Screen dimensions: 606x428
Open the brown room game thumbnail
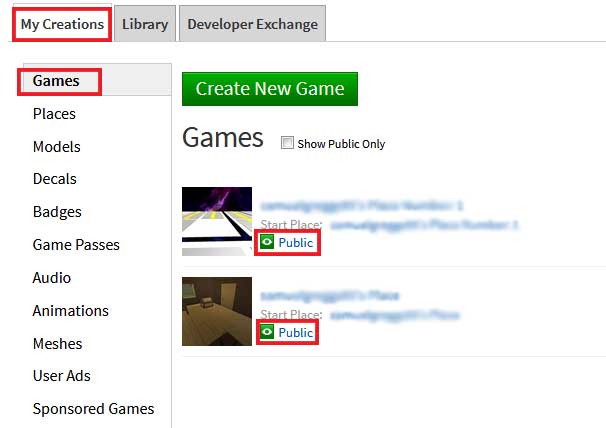(x=217, y=311)
